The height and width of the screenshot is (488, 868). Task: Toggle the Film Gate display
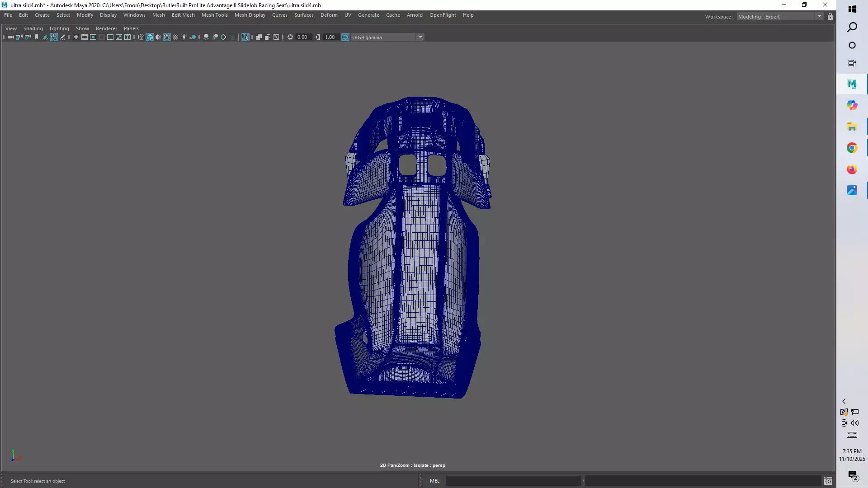pos(85,37)
